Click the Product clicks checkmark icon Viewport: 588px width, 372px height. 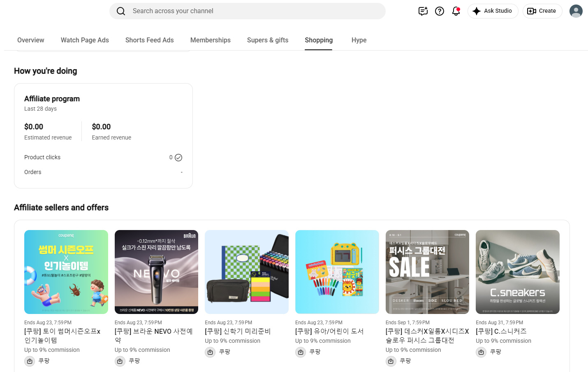[x=178, y=158]
